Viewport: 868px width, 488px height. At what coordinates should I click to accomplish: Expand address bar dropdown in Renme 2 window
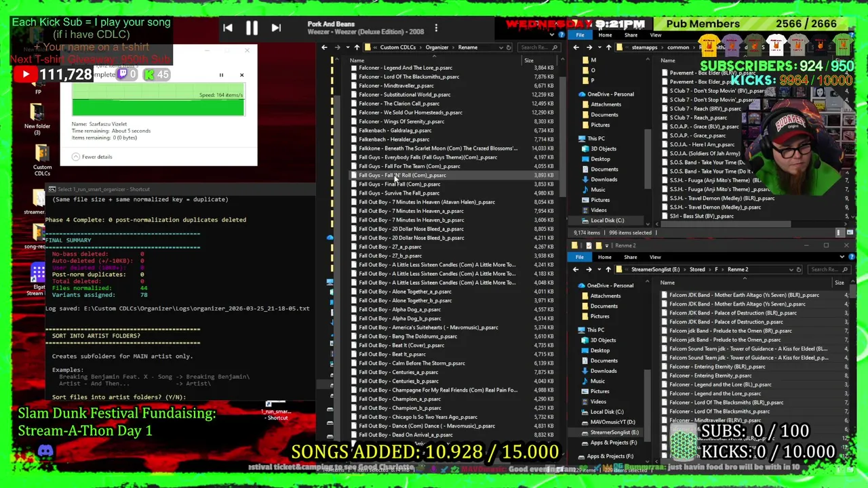791,270
